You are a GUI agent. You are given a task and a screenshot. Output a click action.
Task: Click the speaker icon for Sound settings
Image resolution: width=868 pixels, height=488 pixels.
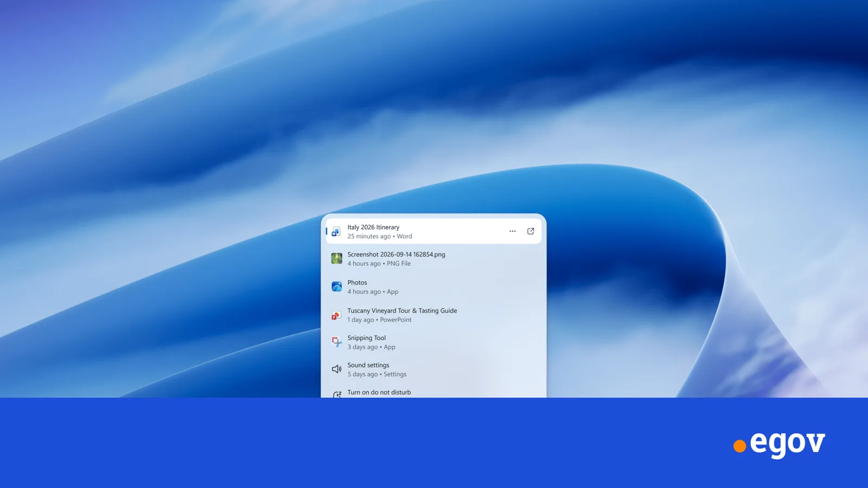(336, 369)
